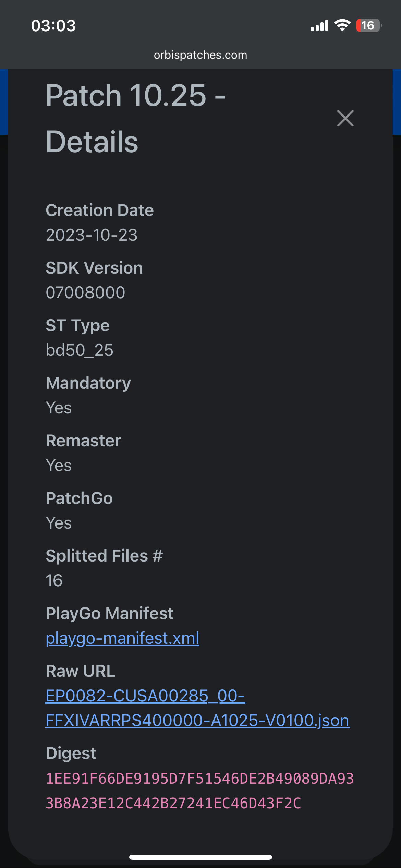Open the playgo-manifest.xml link
Image resolution: width=401 pixels, height=868 pixels.
point(122,638)
